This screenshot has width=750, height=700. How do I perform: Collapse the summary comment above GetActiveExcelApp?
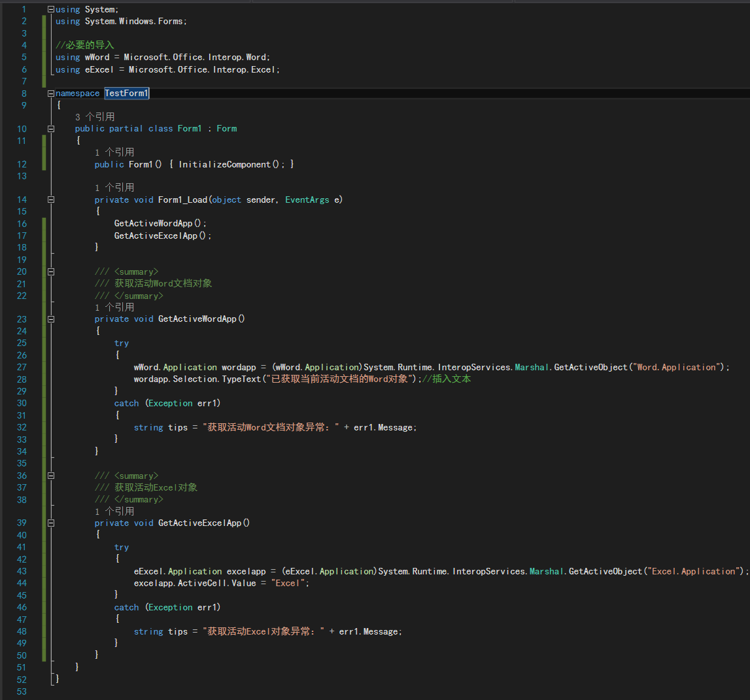click(x=50, y=476)
